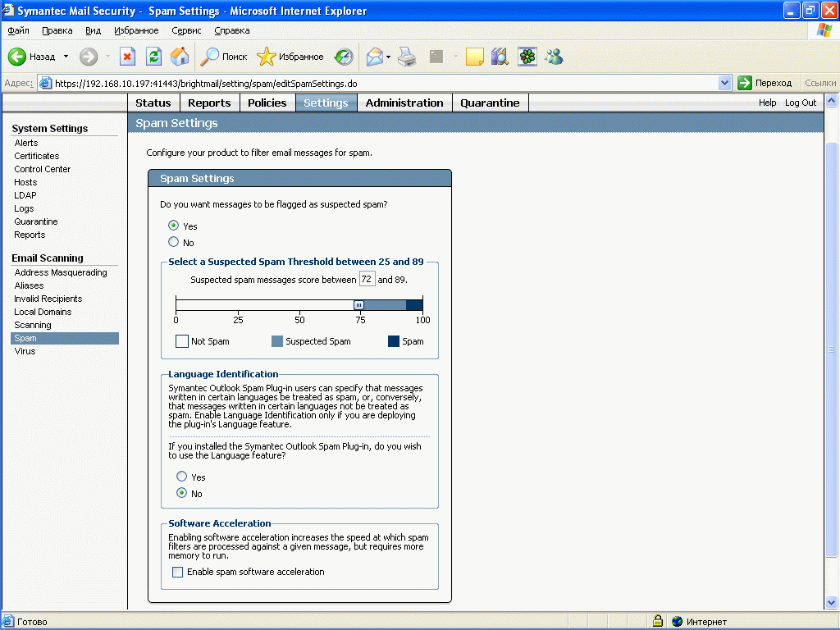Image resolution: width=840 pixels, height=630 pixels.
Task: Click the Home page icon
Action: click(180, 57)
